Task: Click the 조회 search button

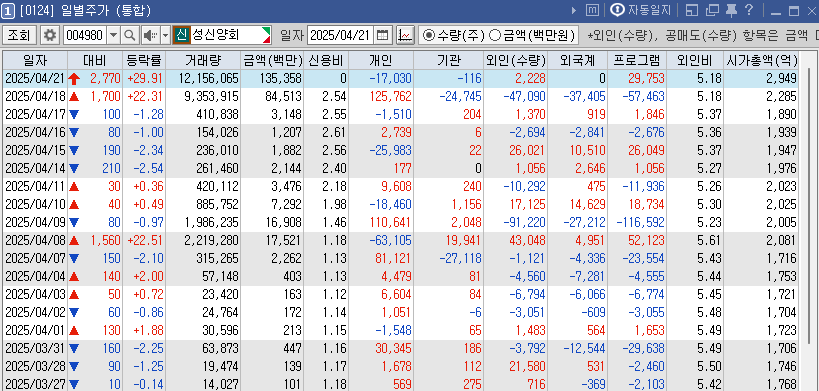Action: pyautogui.click(x=20, y=35)
